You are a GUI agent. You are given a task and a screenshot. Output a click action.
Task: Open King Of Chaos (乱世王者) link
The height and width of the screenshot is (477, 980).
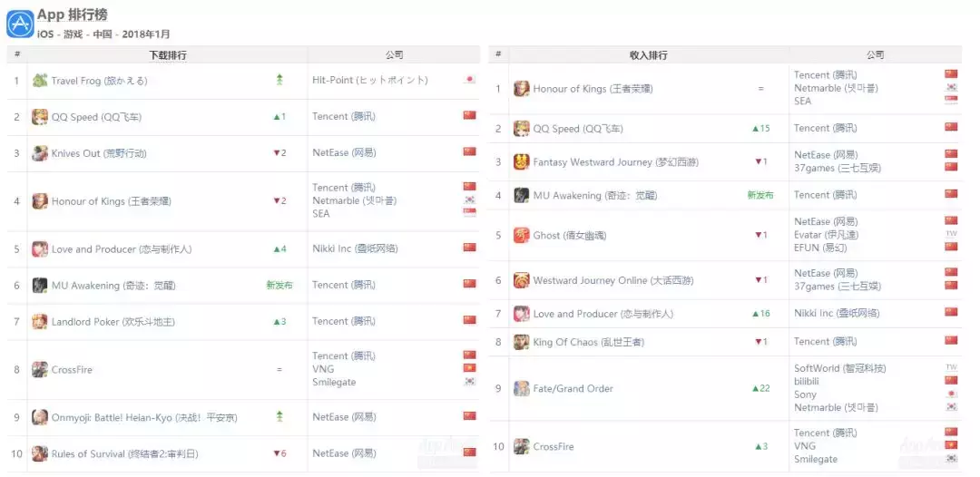589,342
